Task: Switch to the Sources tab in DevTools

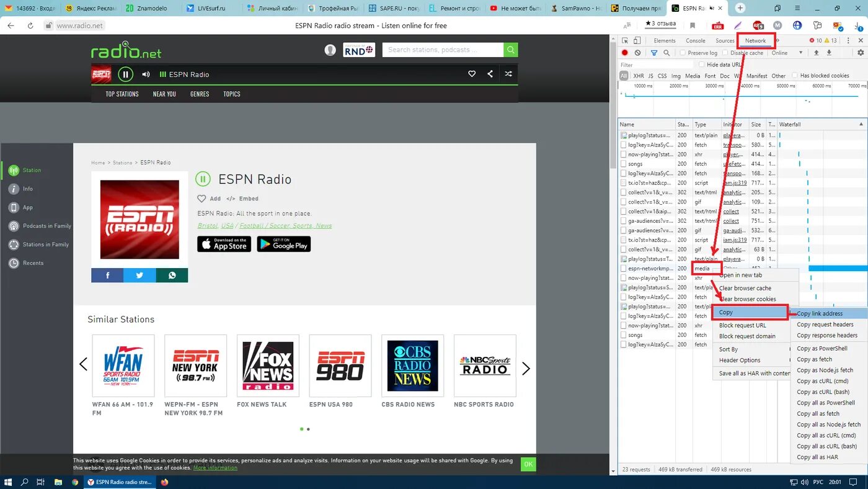Action: 724,40
